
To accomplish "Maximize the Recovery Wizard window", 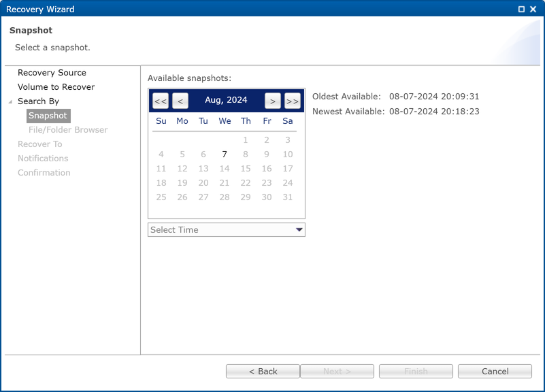I will click(521, 10).
